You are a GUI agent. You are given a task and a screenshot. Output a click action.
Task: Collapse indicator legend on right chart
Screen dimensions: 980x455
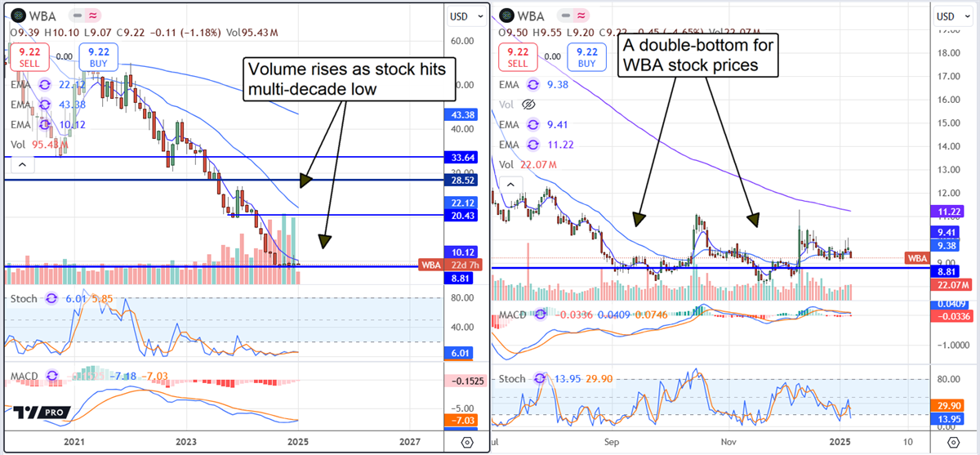point(511,185)
